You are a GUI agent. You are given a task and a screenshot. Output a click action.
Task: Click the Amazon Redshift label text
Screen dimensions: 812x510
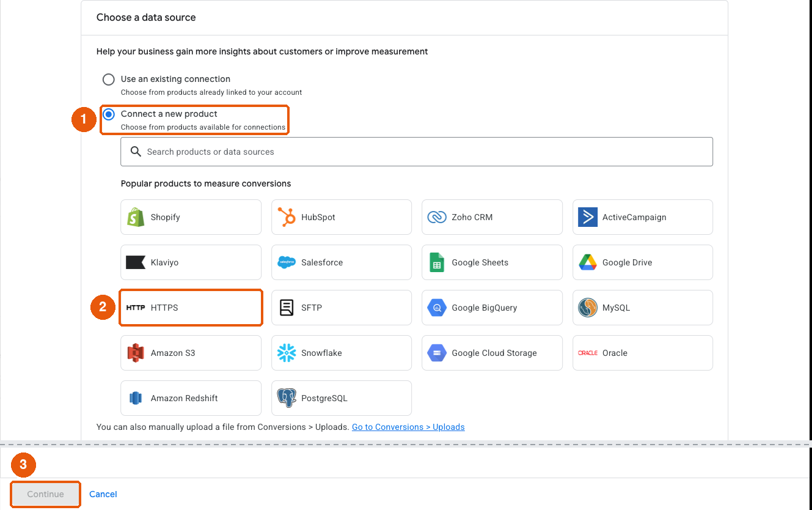[x=185, y=398]
